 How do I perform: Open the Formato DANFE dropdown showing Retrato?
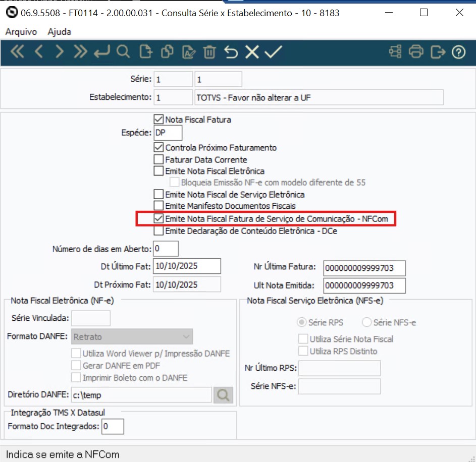(132, 336)
